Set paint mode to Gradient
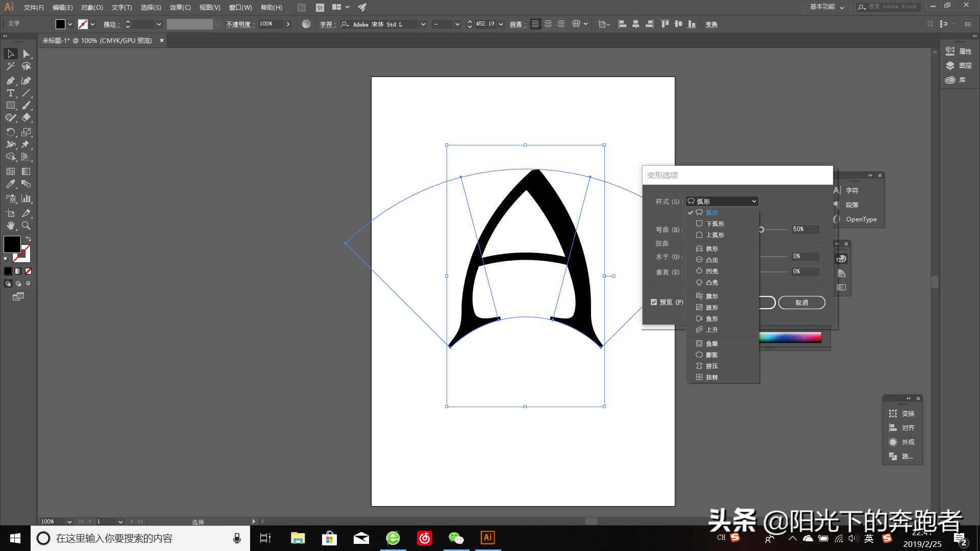 [x=18, y=271]
